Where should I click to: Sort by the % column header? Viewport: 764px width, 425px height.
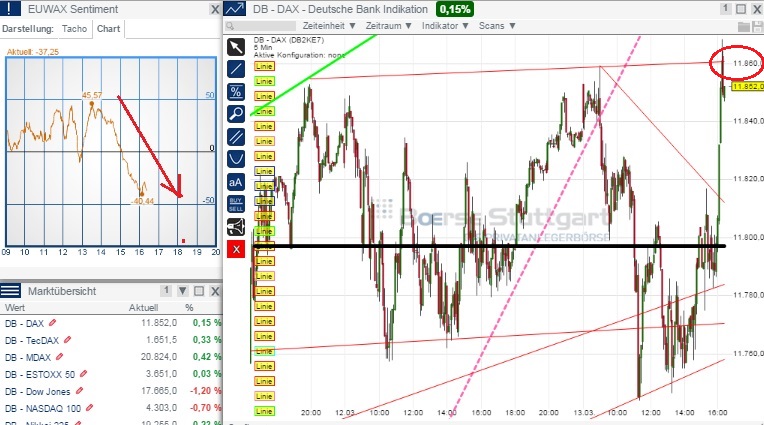coord(189,308)
